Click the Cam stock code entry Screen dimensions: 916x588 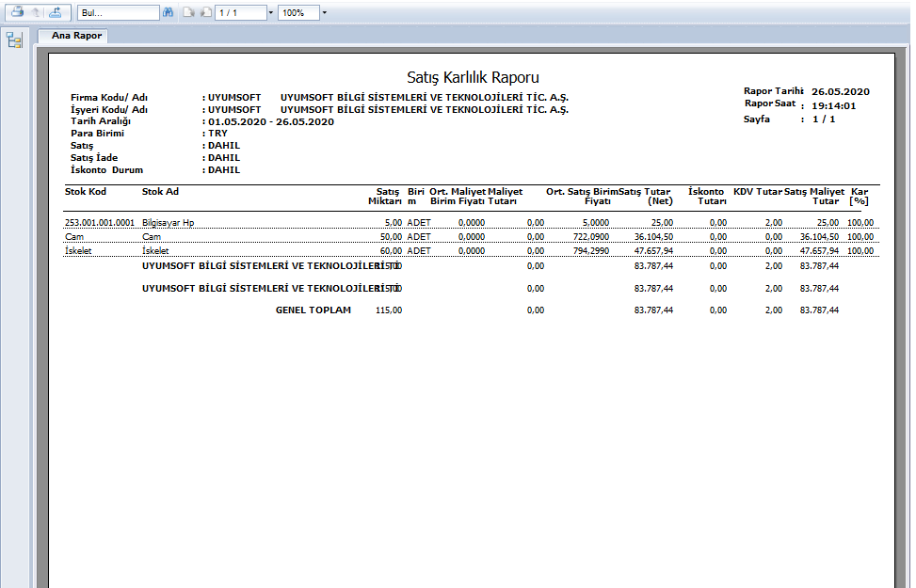point(73,237)
